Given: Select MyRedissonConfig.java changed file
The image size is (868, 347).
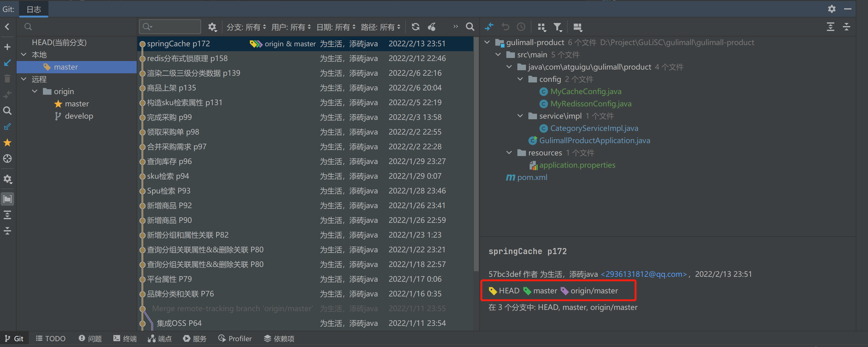Looking at the screenshot, I should click(591, 104).
